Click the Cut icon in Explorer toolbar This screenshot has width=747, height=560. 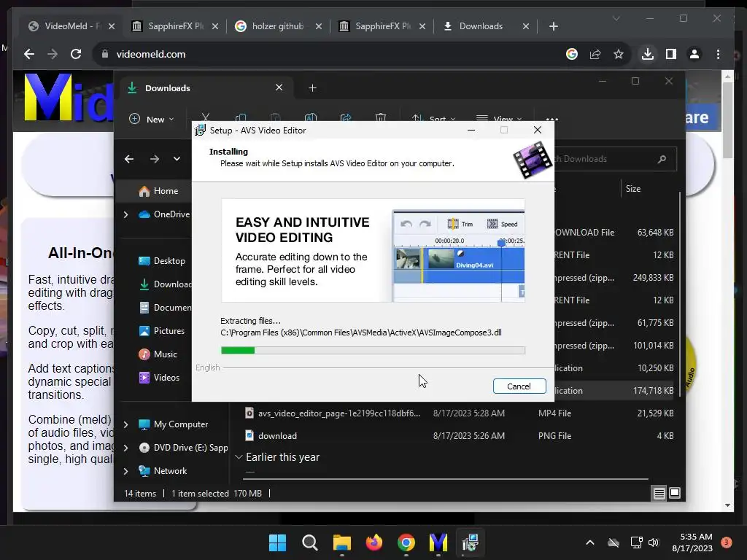[205, 117]
